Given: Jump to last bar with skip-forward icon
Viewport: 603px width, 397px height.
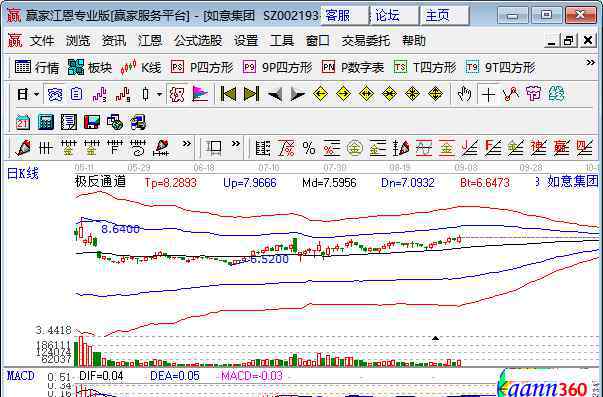Looking at the screenshot, I should click(252, 94).
